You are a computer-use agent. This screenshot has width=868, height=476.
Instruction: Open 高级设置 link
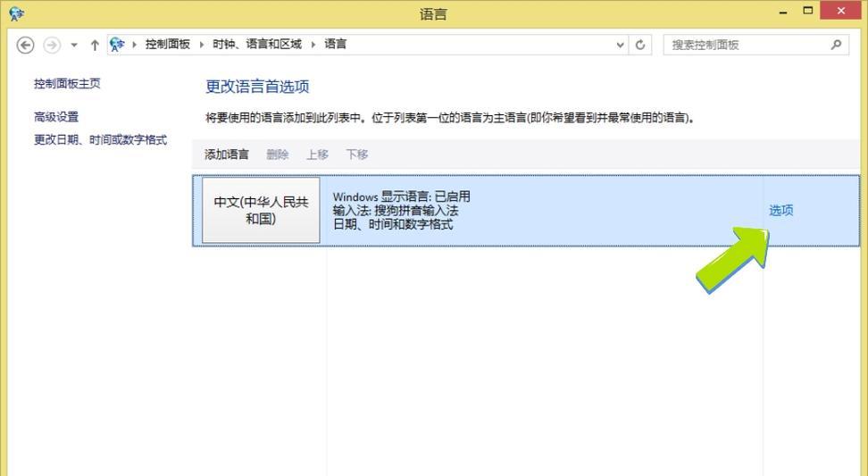[56, 117]
